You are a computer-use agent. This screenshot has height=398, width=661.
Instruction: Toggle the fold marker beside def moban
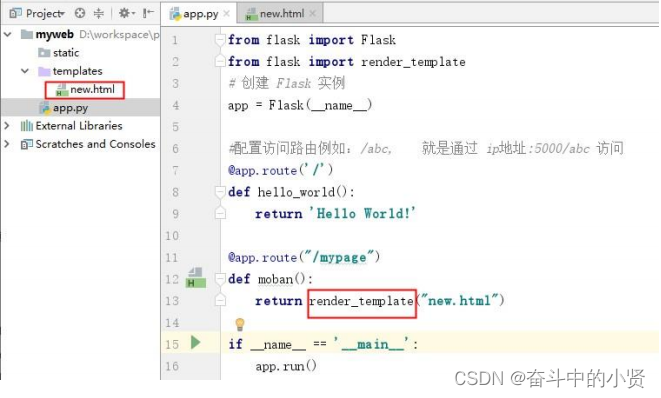click(x=220, y=279)
